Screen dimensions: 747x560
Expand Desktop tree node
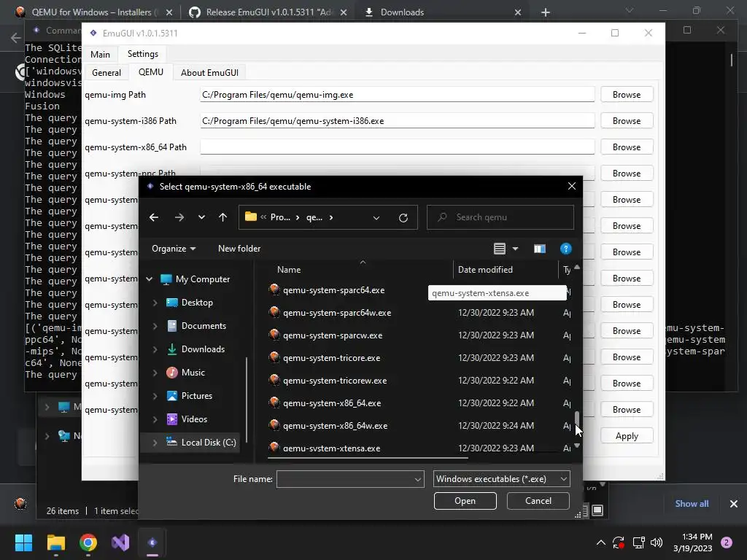click(155, 303)
